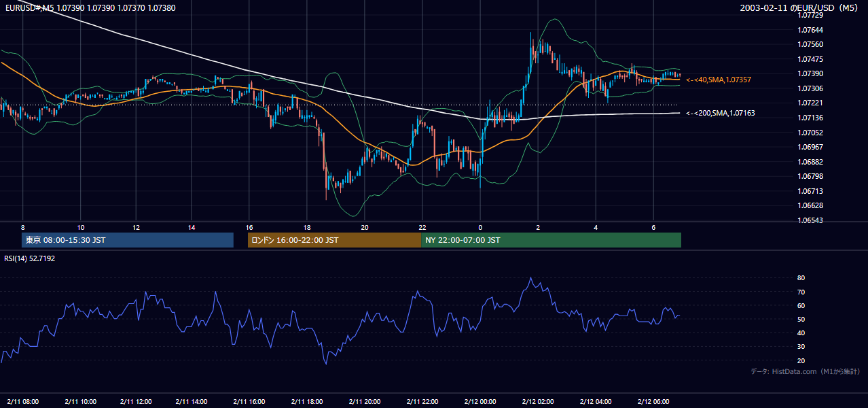868x408 pixels.
Task: Click price level 1.07390 on the price scale
Action: tap(810, 73)
